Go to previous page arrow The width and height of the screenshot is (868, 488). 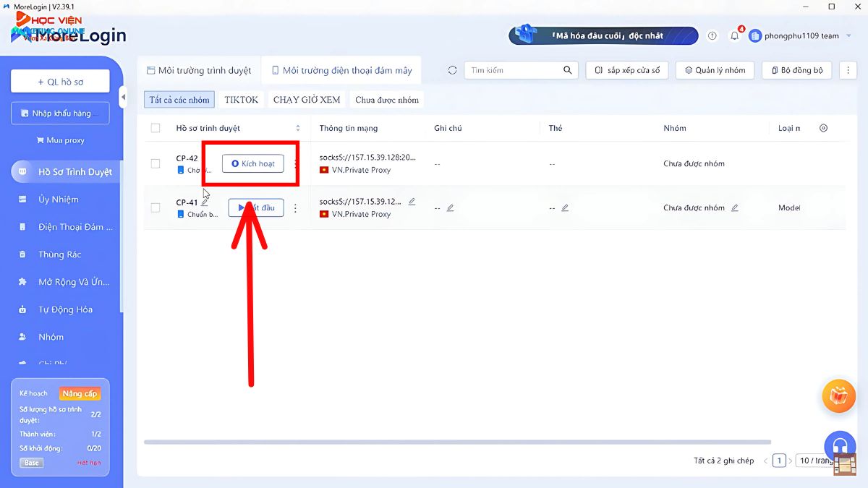click(x=765, y=461)
